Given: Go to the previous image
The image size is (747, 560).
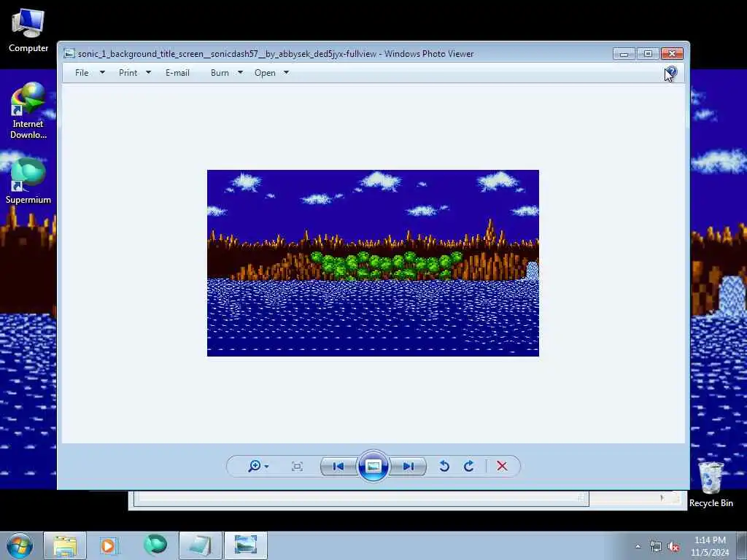Looking at the screenshot, I should (x=338, y=466).
